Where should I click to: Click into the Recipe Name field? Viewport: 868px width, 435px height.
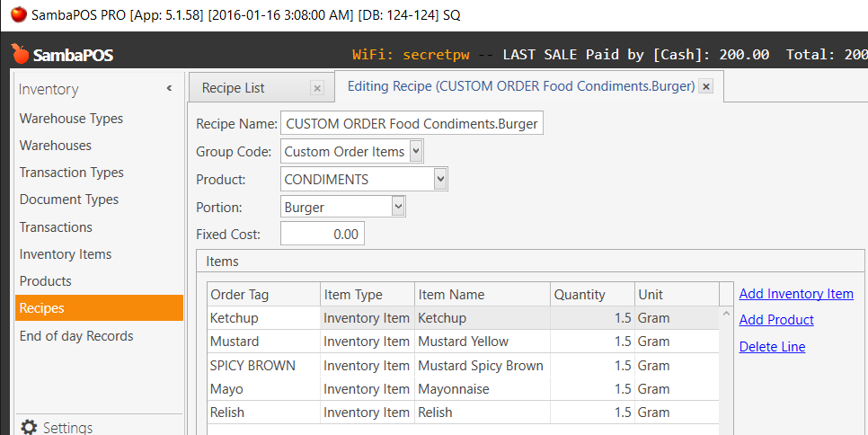(412, 123)
